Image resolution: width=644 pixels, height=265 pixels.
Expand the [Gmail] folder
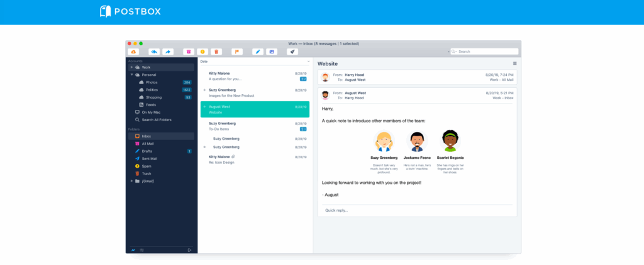coord(131,181)
